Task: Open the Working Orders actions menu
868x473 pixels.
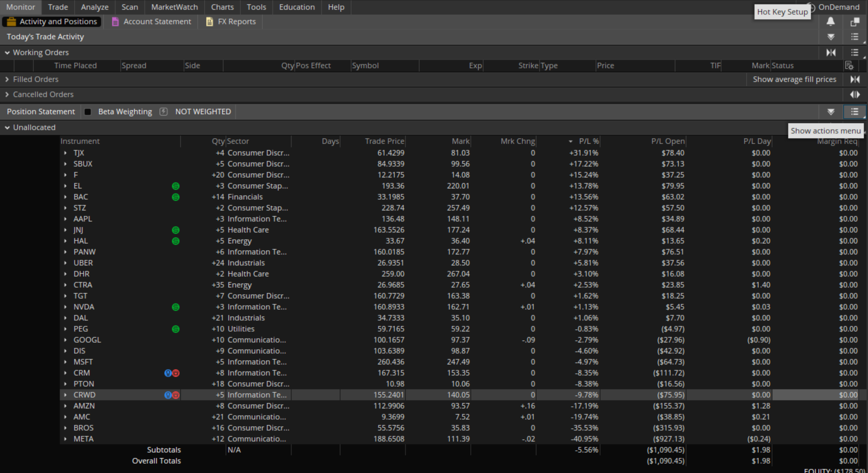Action: 855,53
